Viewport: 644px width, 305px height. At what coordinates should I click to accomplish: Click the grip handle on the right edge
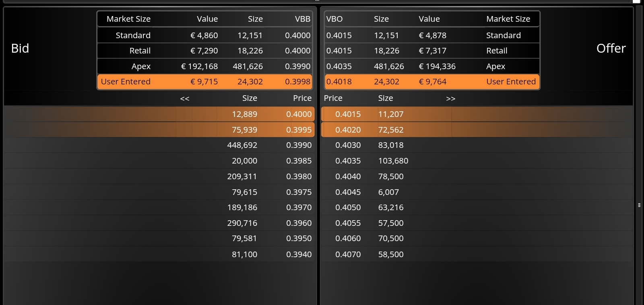639,205
